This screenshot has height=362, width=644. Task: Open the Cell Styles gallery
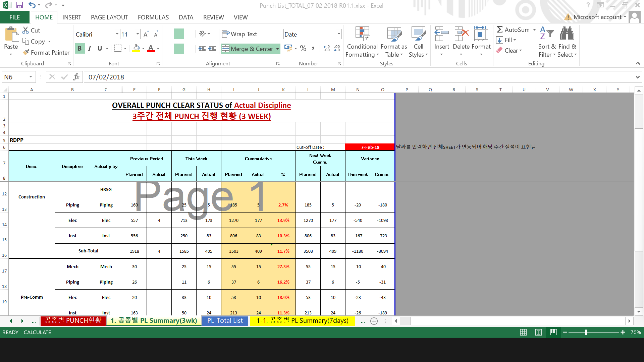pyautogui.click(x=418, y=42)
